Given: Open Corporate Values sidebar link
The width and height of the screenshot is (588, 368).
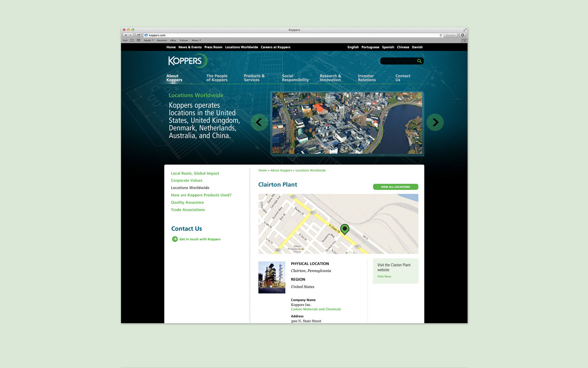Looking at the screenshot, I should [187, 180].
